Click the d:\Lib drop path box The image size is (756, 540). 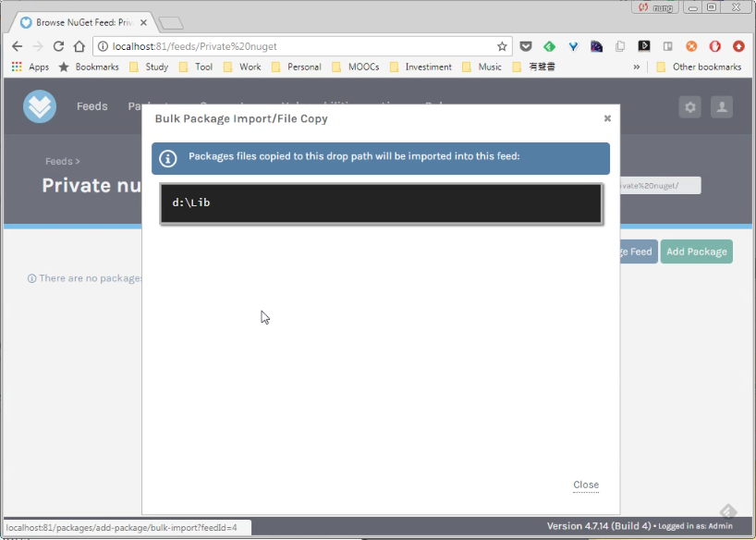click(382, 203)
